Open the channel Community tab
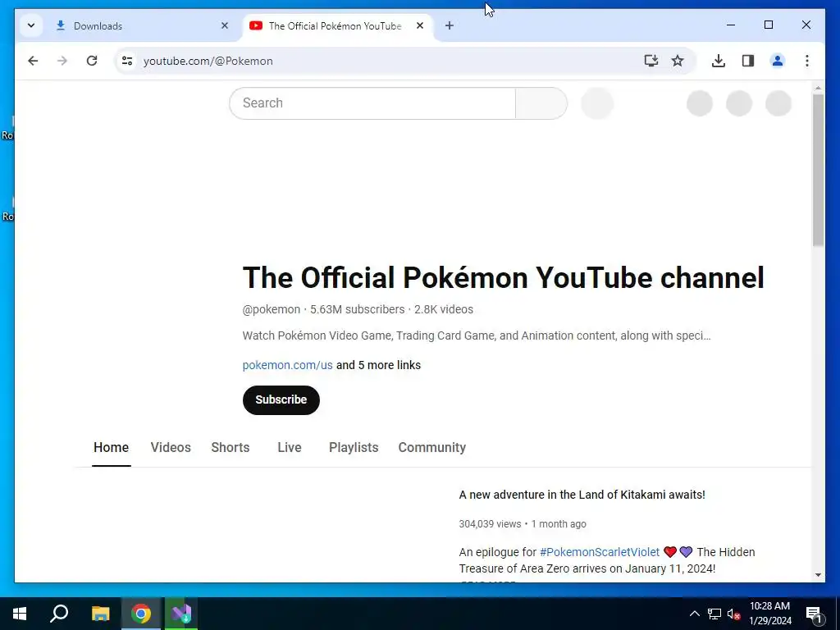840x630 pixels. [x=431, y=447]
